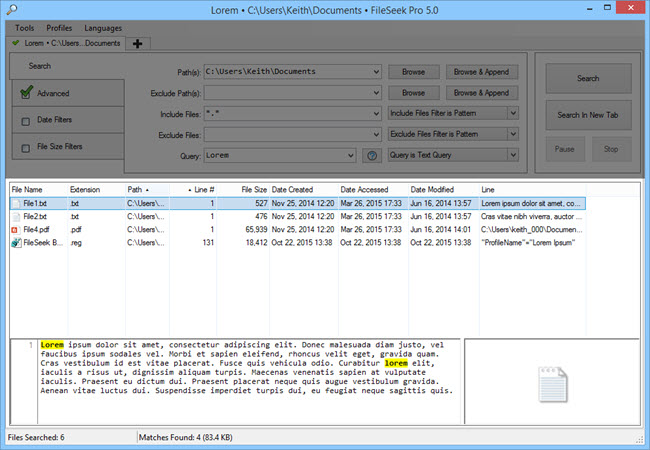
Task: Click green checkmark on the Lorem tab
Action: [x=16, y=43]
